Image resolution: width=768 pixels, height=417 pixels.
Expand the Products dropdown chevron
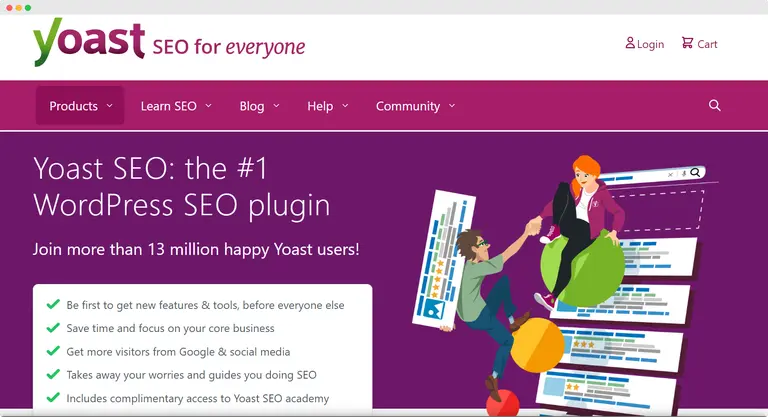(110, 105)
